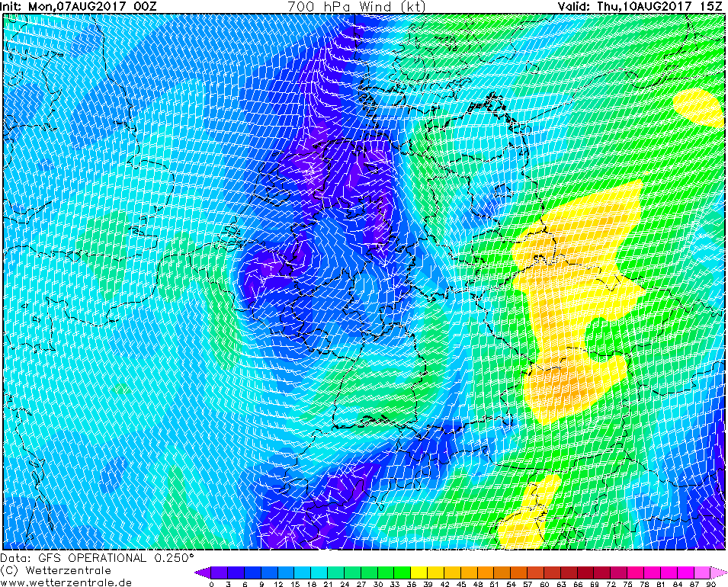This screenshot has height=587, width=728.
Task: Click the '(C) Wetterzentrale' copyright text
Action: pos(56,570)
